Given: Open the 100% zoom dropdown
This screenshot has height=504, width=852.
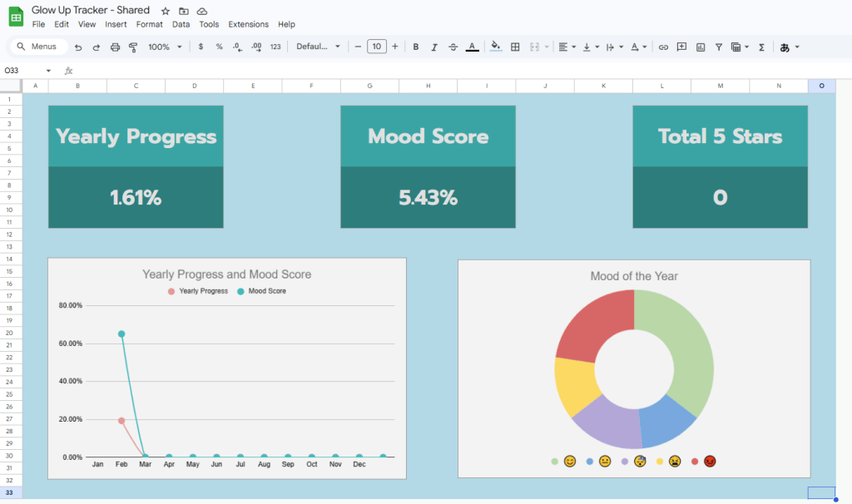Looking at the screenshot, I should click(x=165, y=47).
